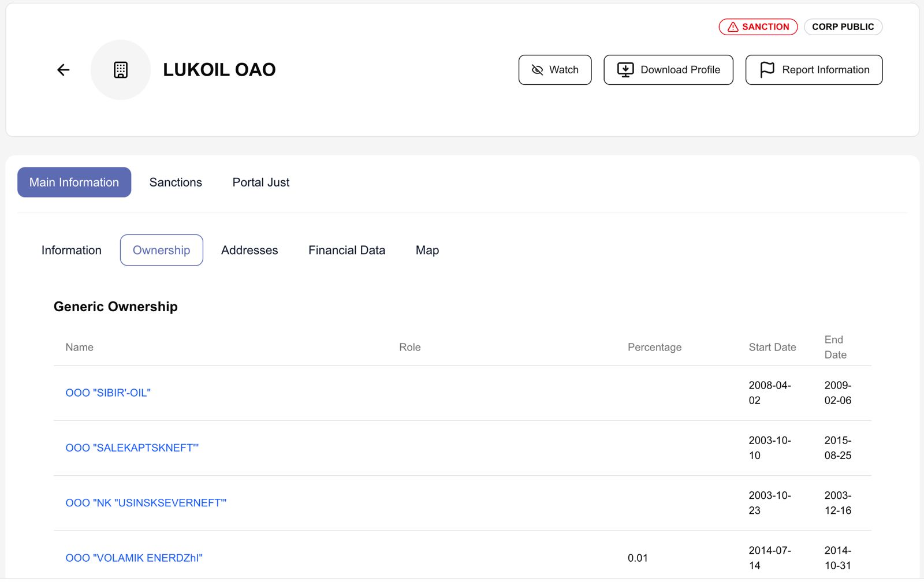
Task: Switch to the Sanctions tab
Action: click(x=176, y=182)
